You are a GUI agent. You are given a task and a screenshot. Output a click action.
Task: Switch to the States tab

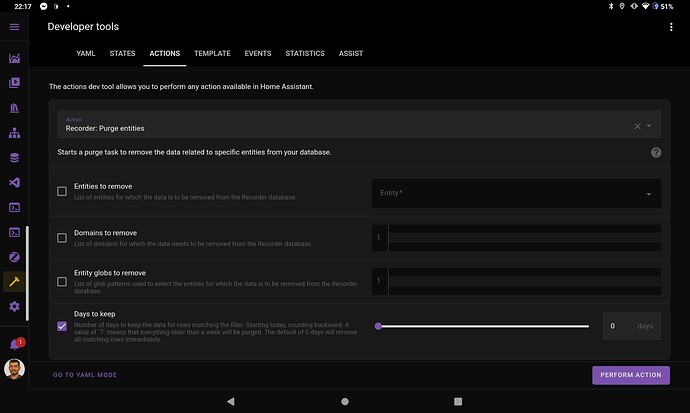pyautogui.click(x=122, y=53)
